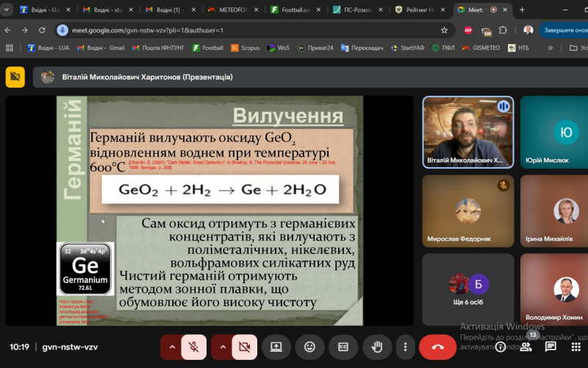
Task: Leave the call with red hang-up button
Action: click(x=437, y=347)
